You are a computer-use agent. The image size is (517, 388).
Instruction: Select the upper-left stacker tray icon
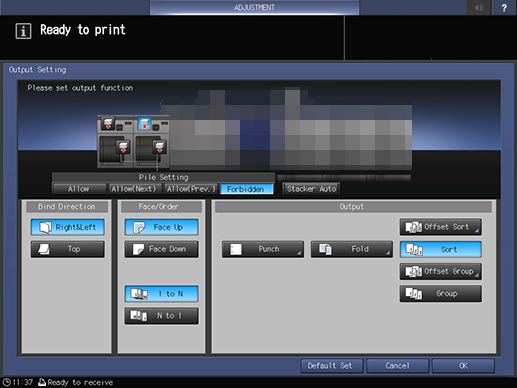(x=108, y=123)
